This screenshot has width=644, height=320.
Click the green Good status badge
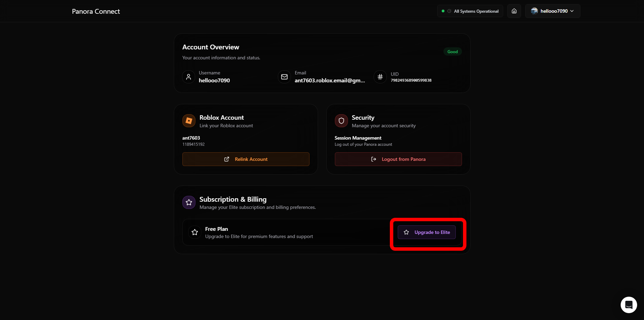[x=452, y=51]
